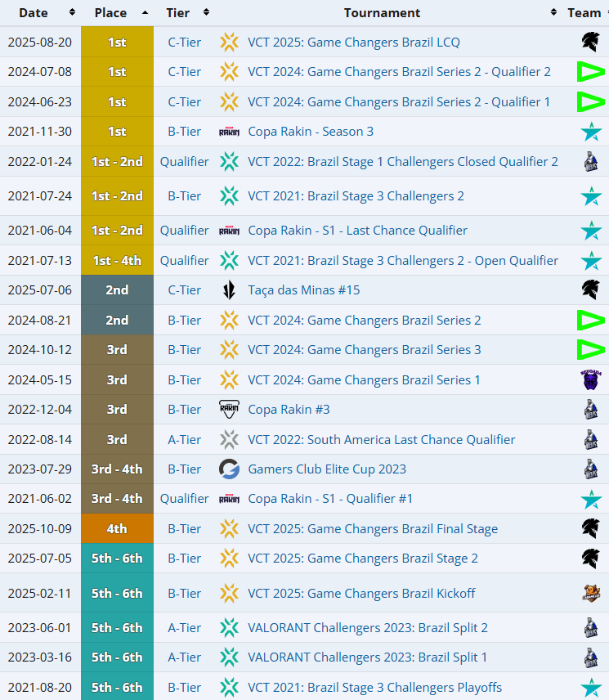Click spartan helmet team logo in Taça das Minas row
Screen dimensions: 609x700
(x=591, y=289)
